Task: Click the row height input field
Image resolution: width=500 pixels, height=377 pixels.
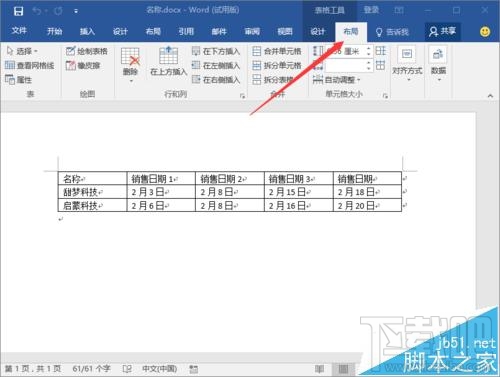Action: [x=345, y=51]
